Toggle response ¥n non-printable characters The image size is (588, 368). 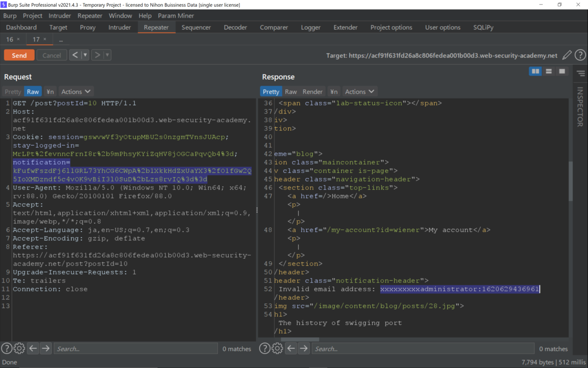pos(334,91)
